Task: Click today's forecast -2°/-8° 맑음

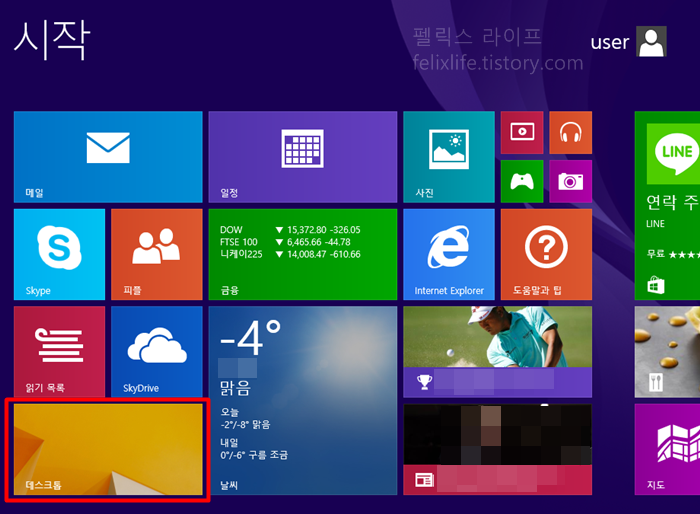Action: [245, 424]
